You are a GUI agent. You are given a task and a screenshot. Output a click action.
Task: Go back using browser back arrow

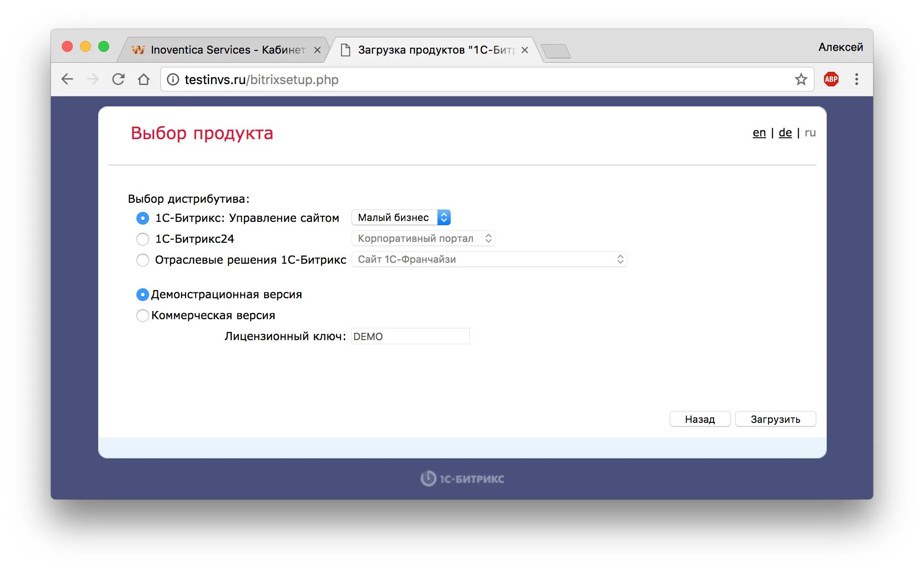coord(67,79)
